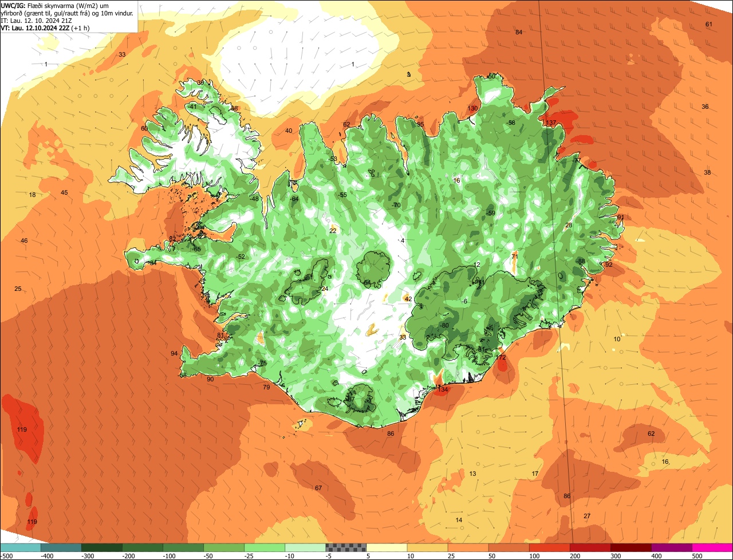This screenshot has height=560, width=733.
Task: Click the magenta legend swatch above 500
Action: (x=712, y=547)
